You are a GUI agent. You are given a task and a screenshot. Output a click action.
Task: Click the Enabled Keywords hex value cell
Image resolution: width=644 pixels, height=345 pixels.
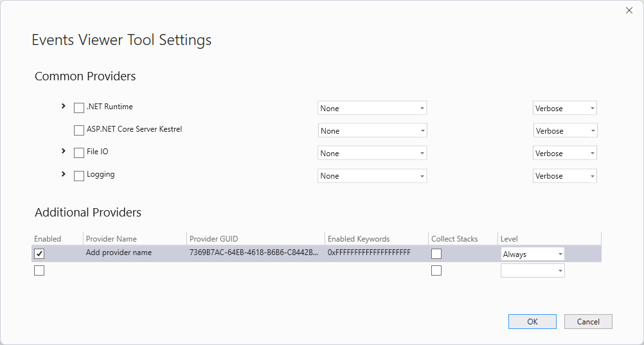click(369, 253)
